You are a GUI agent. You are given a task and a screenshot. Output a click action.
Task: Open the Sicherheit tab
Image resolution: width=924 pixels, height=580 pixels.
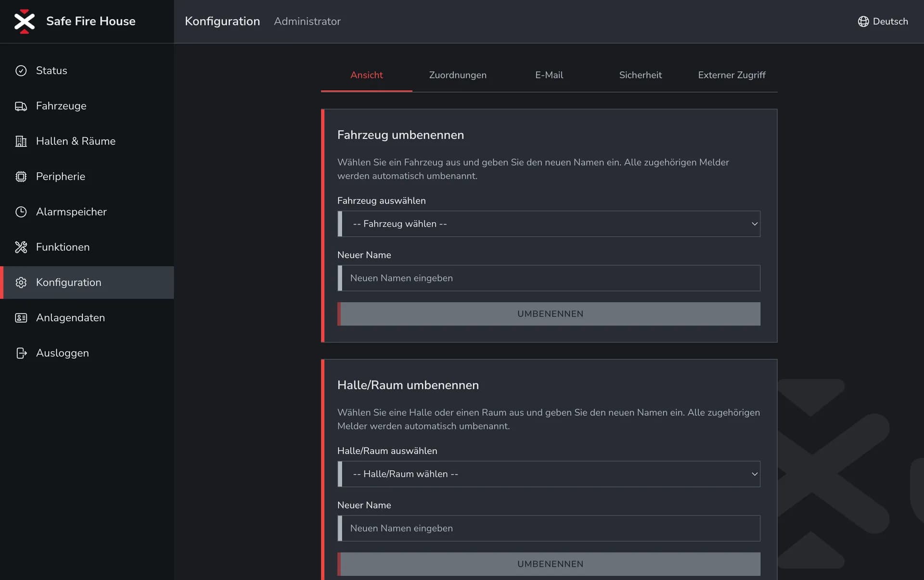point(640,75)
